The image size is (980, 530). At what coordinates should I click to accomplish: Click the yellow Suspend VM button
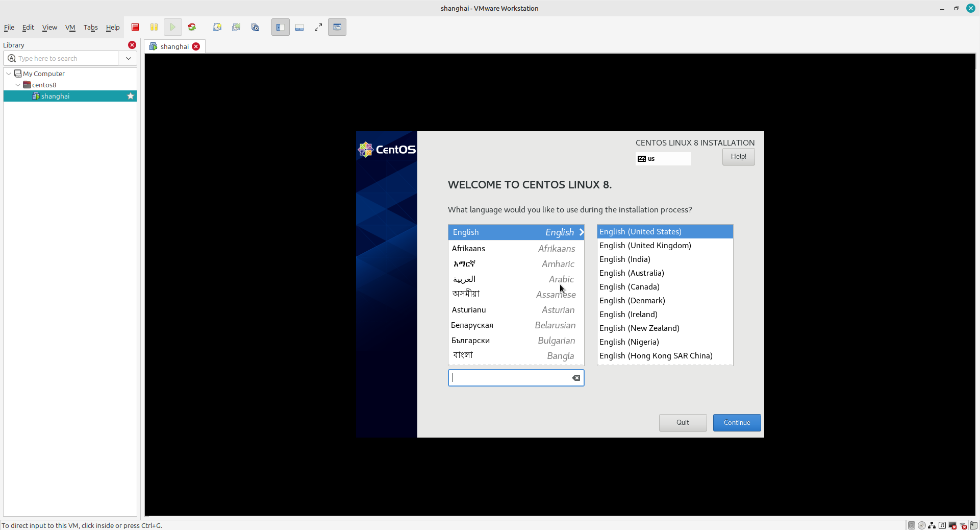(154, 27)
